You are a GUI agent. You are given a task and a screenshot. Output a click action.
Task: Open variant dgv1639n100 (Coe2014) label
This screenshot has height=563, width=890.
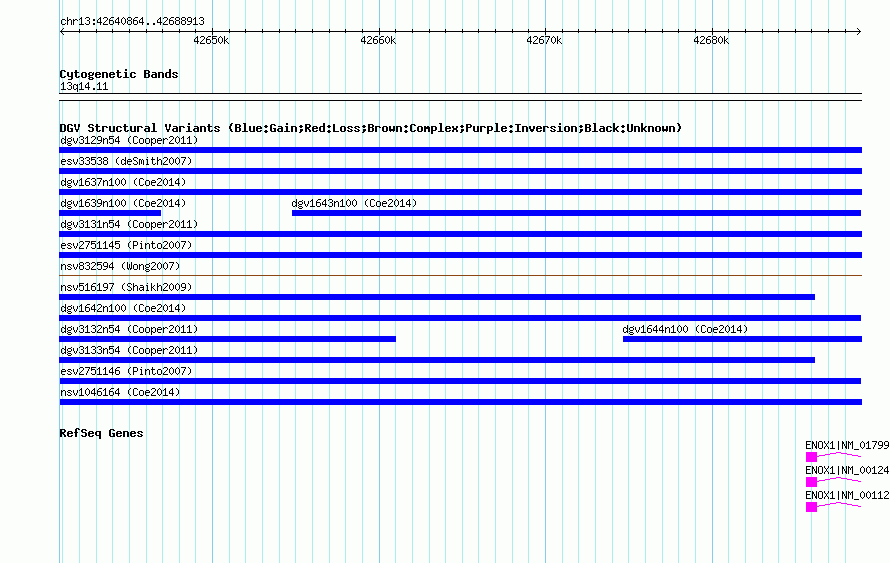pos(123,203)
